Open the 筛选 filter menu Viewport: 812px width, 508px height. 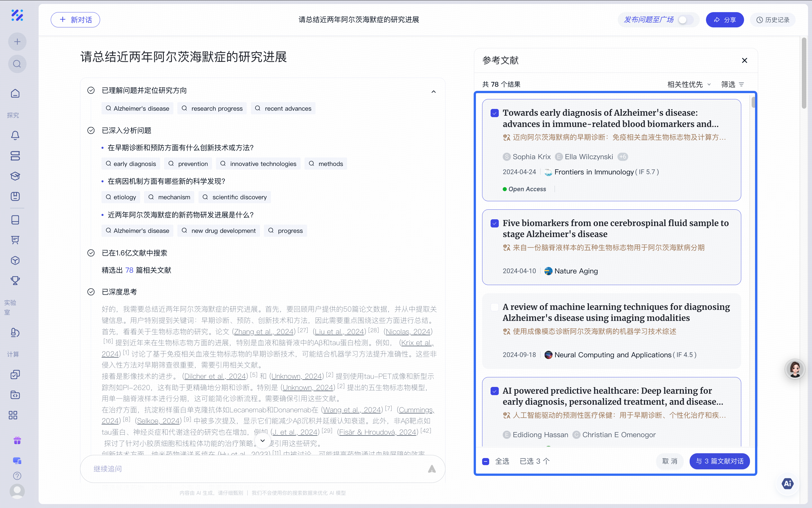(x=732, y=84)
